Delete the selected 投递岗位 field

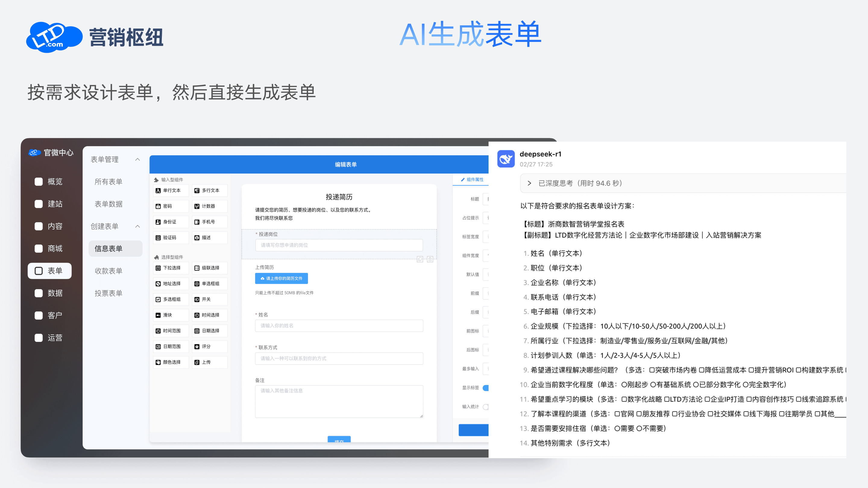[x=430, y=259]
